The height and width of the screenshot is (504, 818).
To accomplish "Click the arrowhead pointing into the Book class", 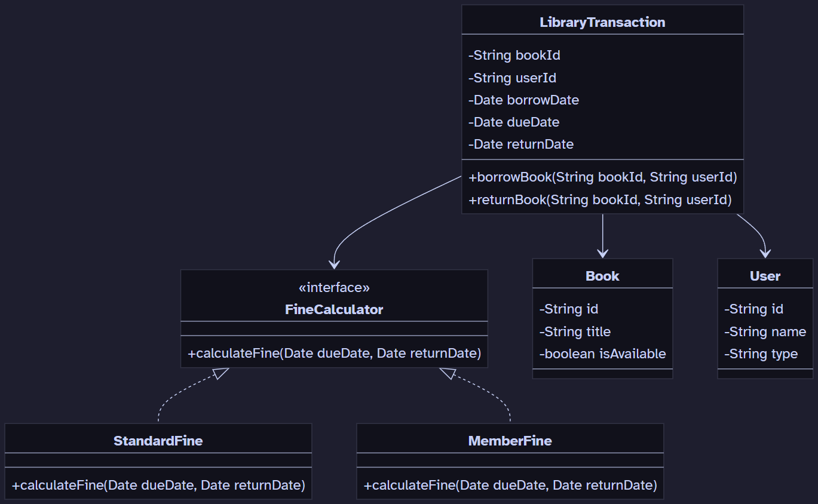I will point(602,253).
